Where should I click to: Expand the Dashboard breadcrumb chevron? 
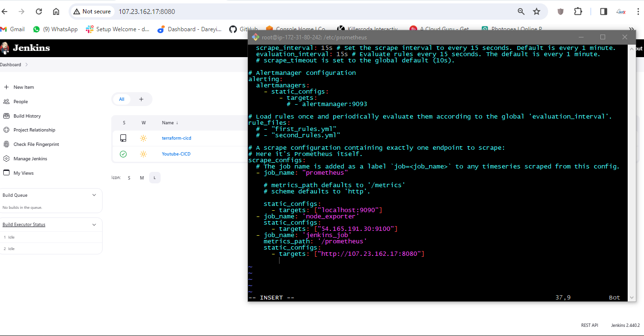[x=26, y=65]
